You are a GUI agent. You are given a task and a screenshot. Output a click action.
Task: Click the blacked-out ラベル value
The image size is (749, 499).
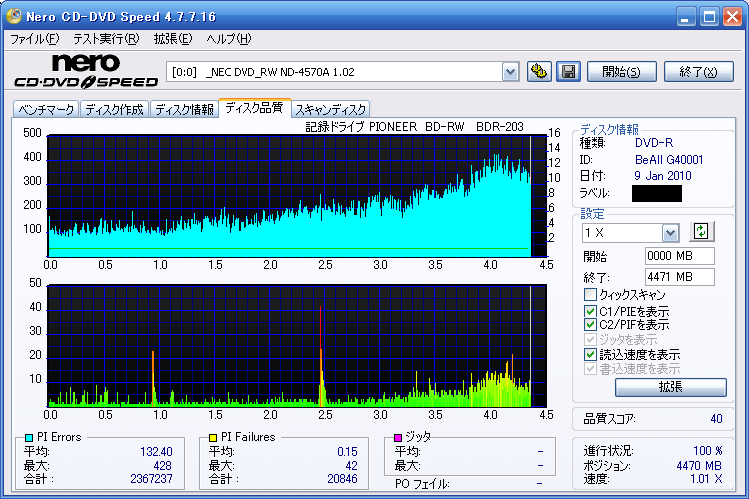(x=657, y=193)
